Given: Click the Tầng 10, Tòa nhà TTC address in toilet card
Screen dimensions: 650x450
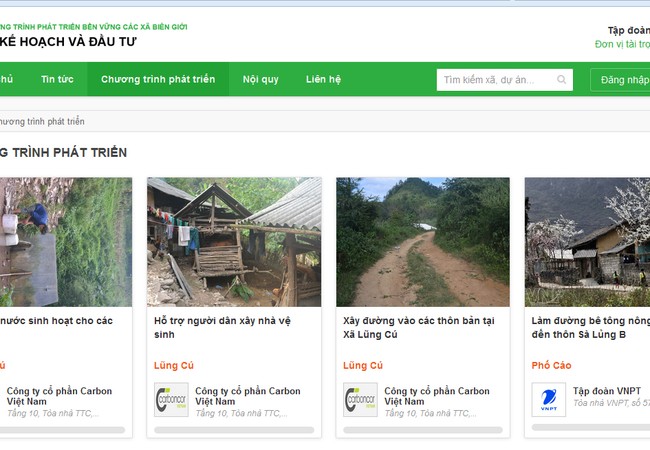Looking at the screenshot, I should pos(241,413).
